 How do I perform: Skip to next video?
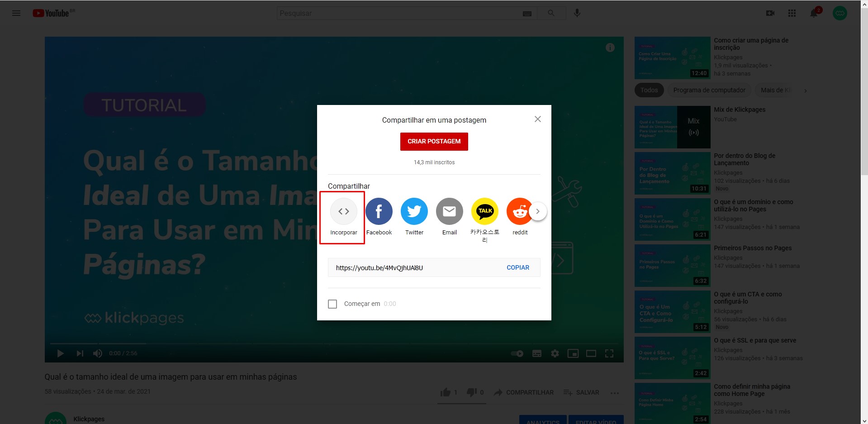[x=80, y=353]
